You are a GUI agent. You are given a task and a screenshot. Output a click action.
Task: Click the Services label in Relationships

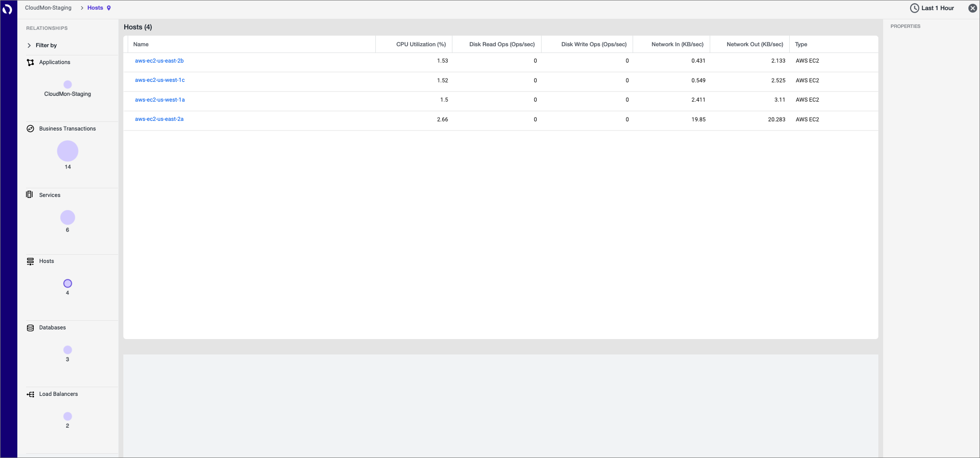[x=50, y=195]
